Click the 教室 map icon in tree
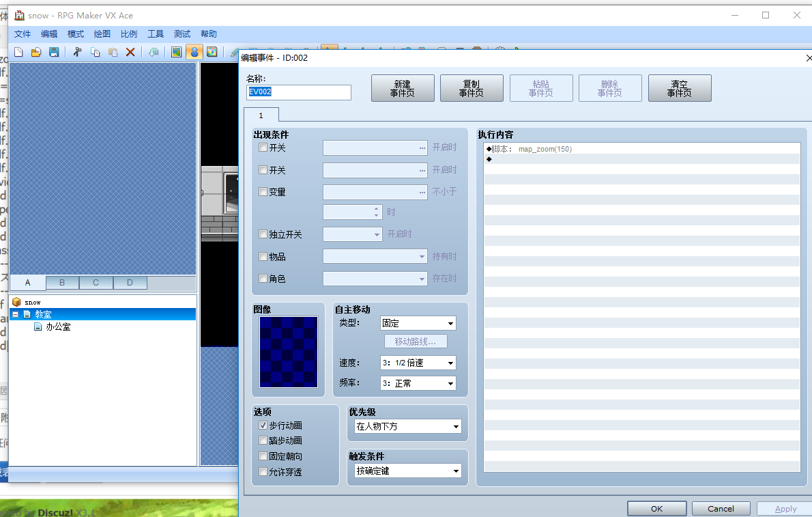Viewport: 812px width, 517px height. [27, 314]
